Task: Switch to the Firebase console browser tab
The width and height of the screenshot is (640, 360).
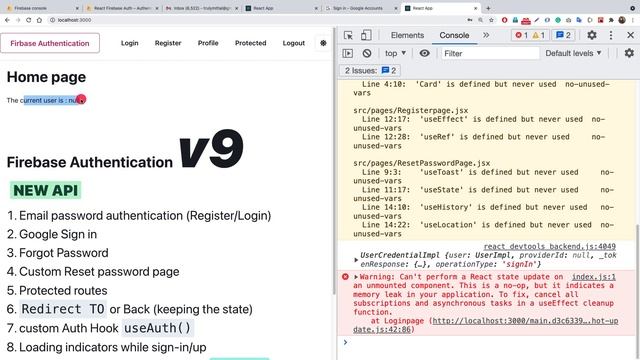Action: tap(42, 8)
